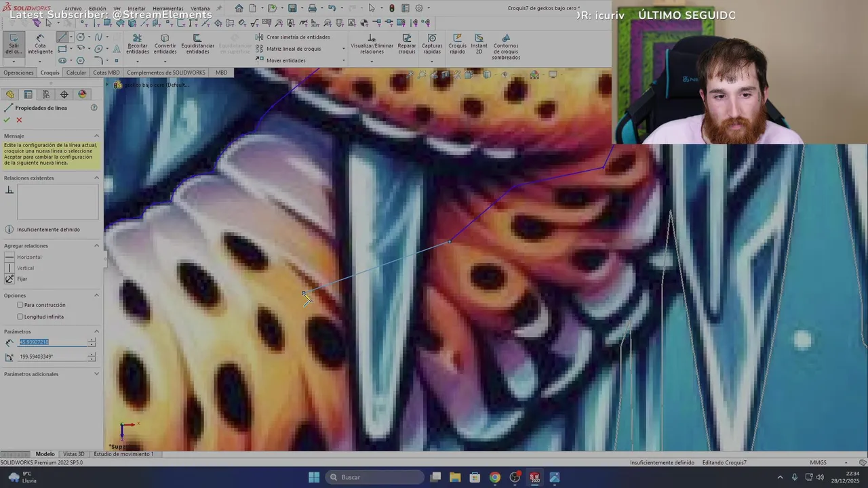Switch to the Calcular tab

76,73
